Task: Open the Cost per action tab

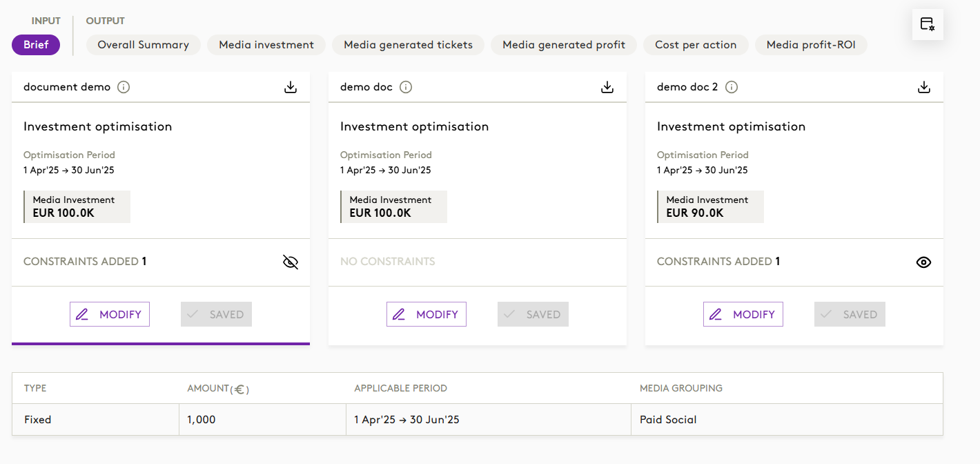Action: pos(696,45)
